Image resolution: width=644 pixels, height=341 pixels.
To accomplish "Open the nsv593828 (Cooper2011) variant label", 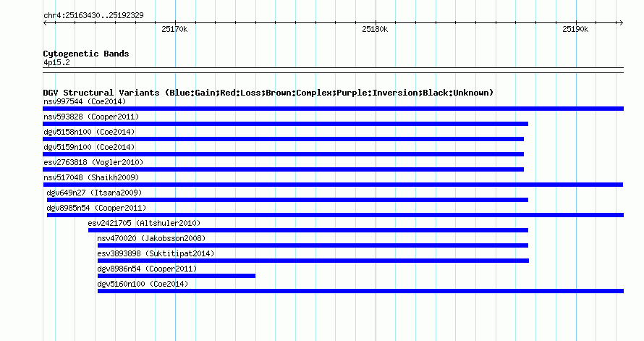I will [x=91, y=117].
